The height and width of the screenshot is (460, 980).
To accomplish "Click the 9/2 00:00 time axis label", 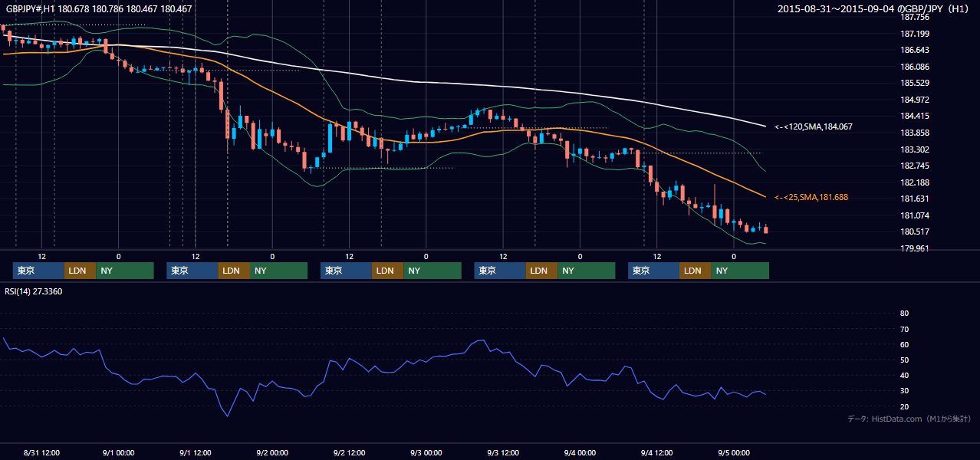I will point(272,453).
